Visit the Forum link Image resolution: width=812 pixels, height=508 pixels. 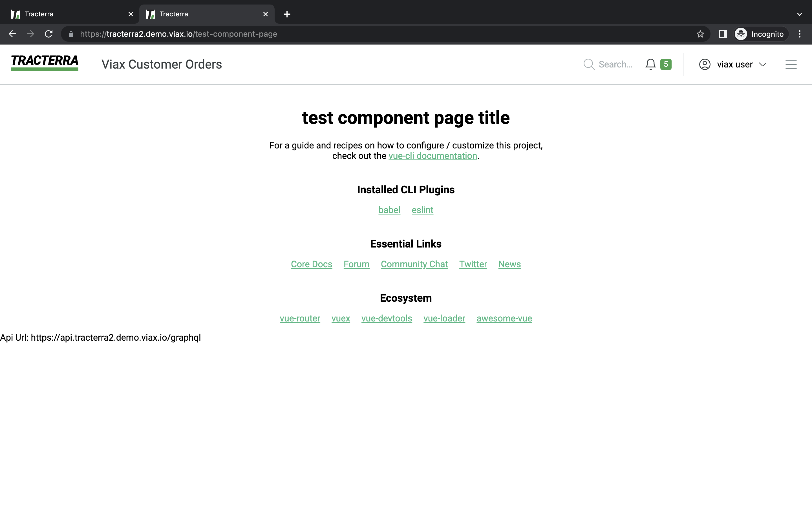point(356,264)
